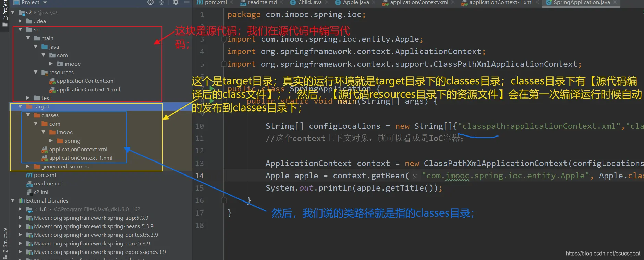This screenshot has width=644, height=260.
Task: Select readme.md in the project tree
Action: (48, 183)
